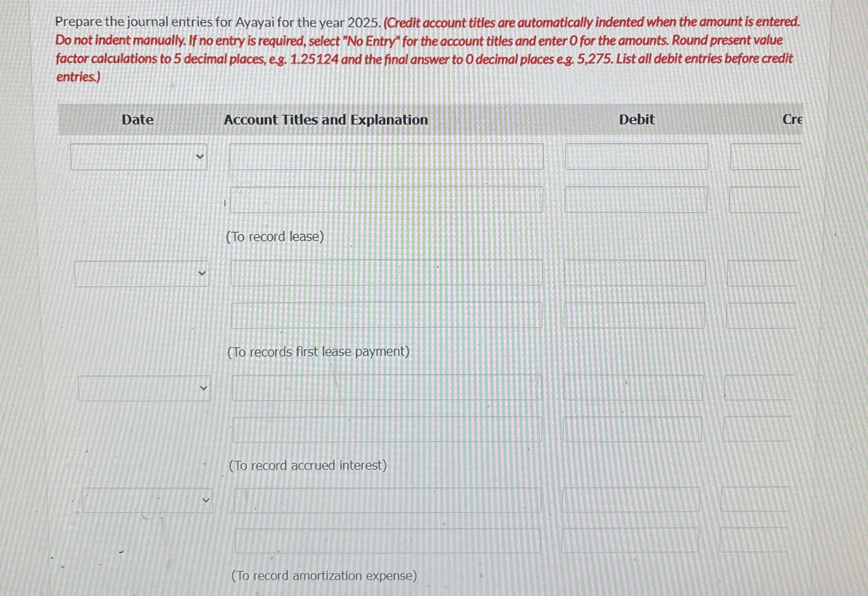Click second credit field for first lease payment

pos(761,316)
